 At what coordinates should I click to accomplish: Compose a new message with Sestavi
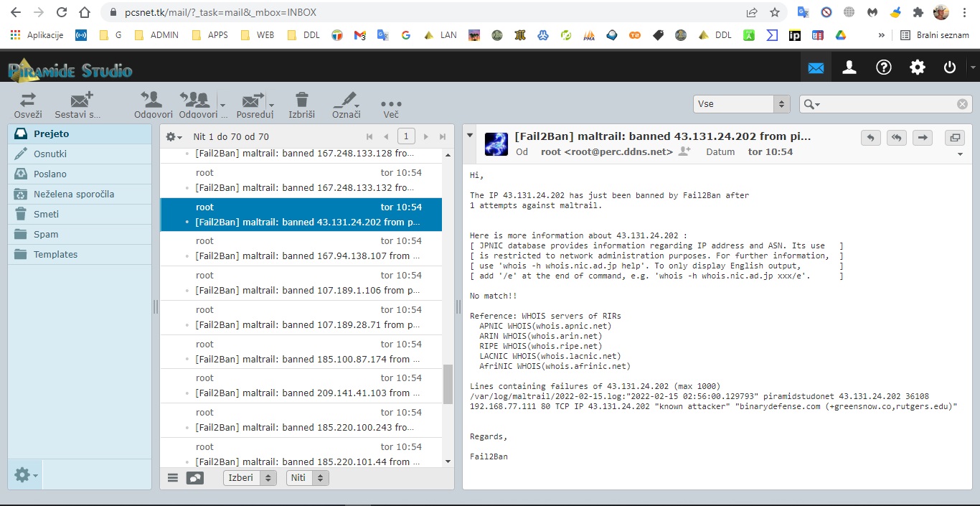pyautogui.click(x=77, y=105)
